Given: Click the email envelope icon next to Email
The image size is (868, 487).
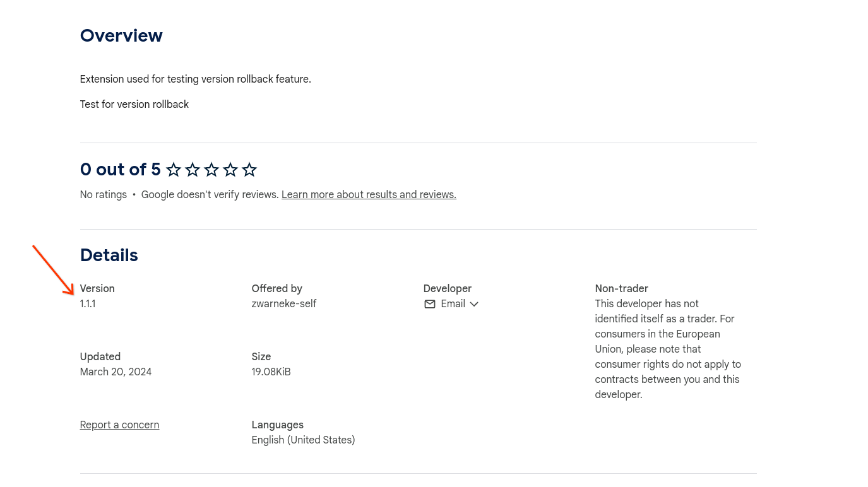Looking at the screenshot, I should coord(430,304).
